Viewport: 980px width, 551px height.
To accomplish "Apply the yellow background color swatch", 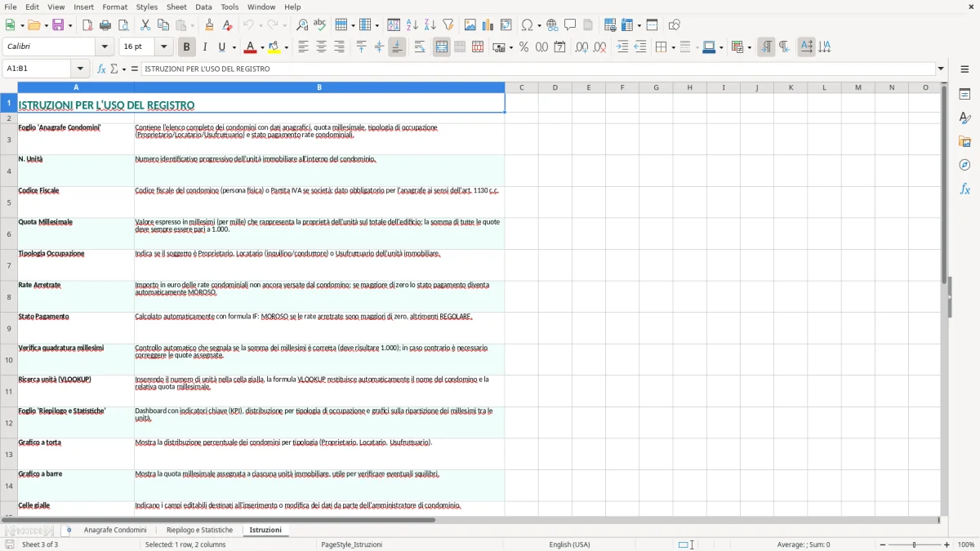I will [274, 47].
